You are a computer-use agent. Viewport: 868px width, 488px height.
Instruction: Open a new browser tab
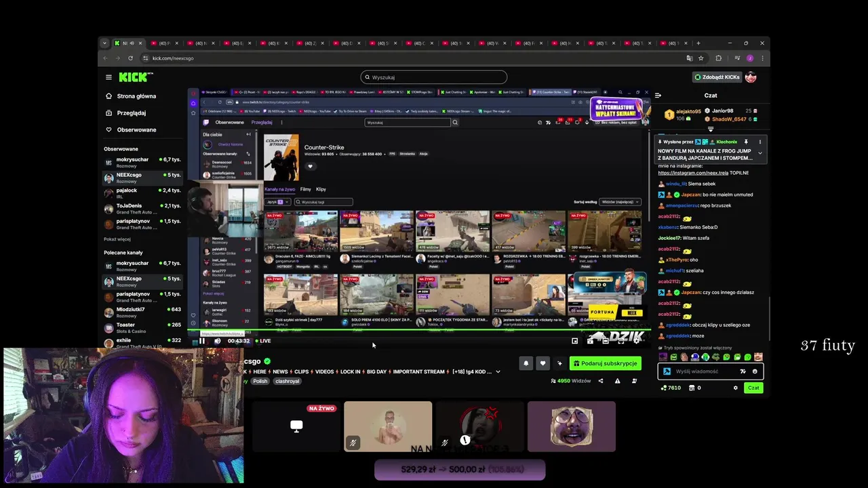pyautogui.click(x=698, y=43)
